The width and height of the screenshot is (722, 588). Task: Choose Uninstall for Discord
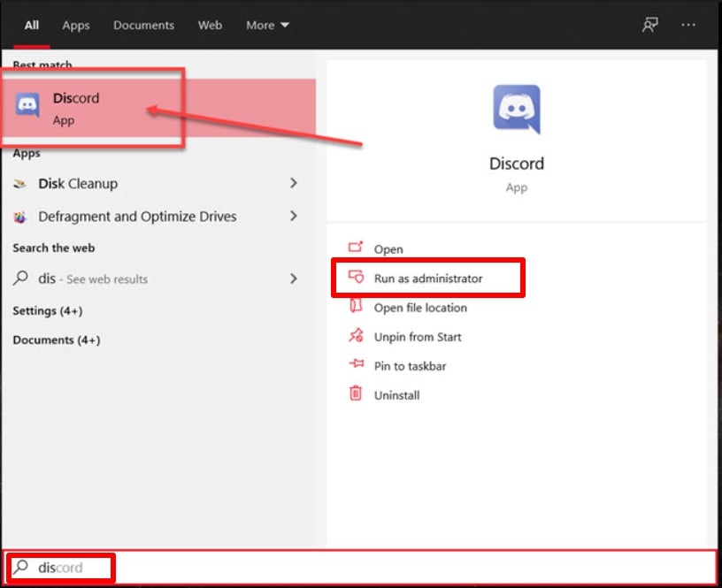click(397, 395)
